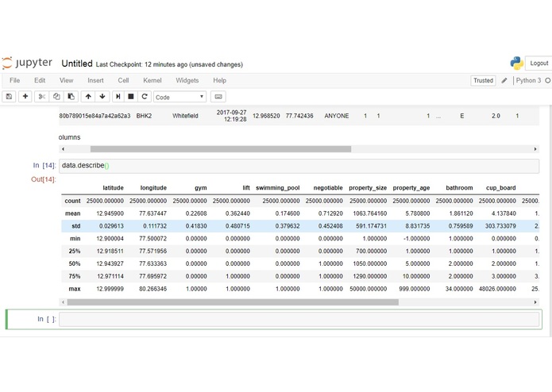Viewport: 552px width, 392px height.
Task: Move selected cell up arrow
Action: (x=88, y=96)
